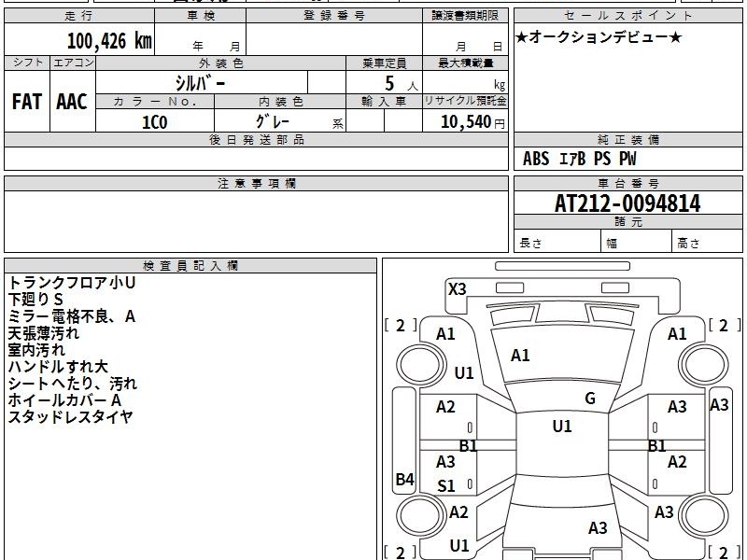
Task: Click the A3 mark on the trunk lid
Action: (x=598, y=528)
